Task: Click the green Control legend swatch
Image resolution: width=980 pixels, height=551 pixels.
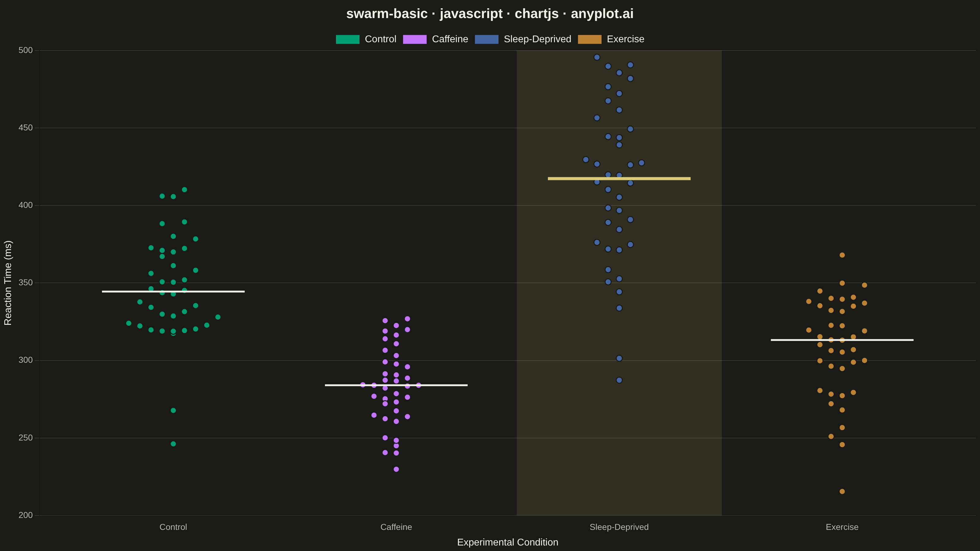Action: (347, 39)
